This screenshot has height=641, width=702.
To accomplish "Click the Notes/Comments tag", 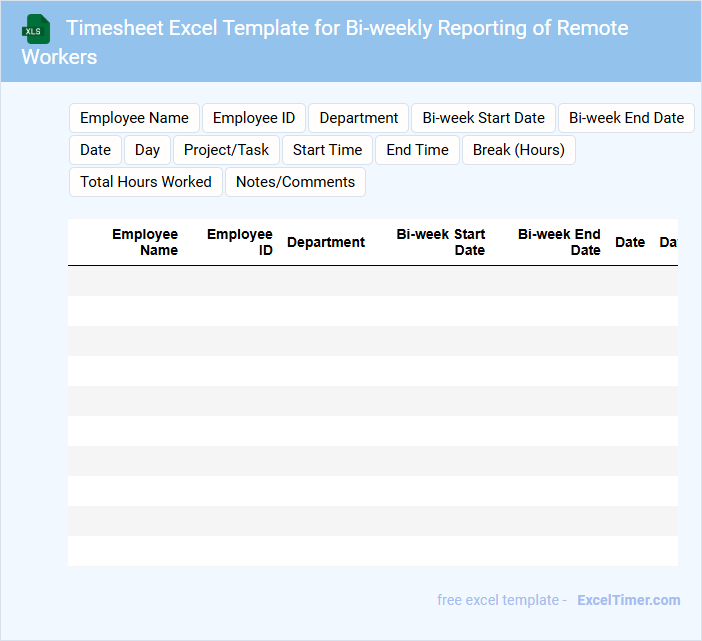I will [295, 182].
